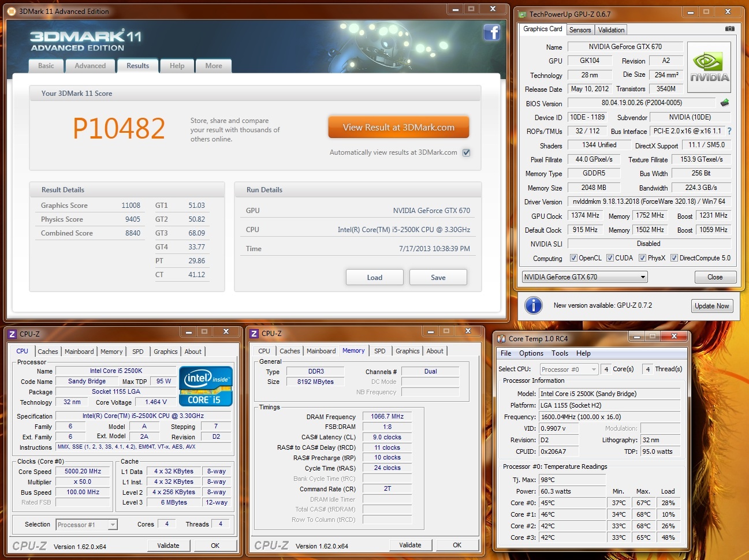749x560 pixels.
Task: Select the Graphics Card tab in GPU-Z
Action: 542,29
